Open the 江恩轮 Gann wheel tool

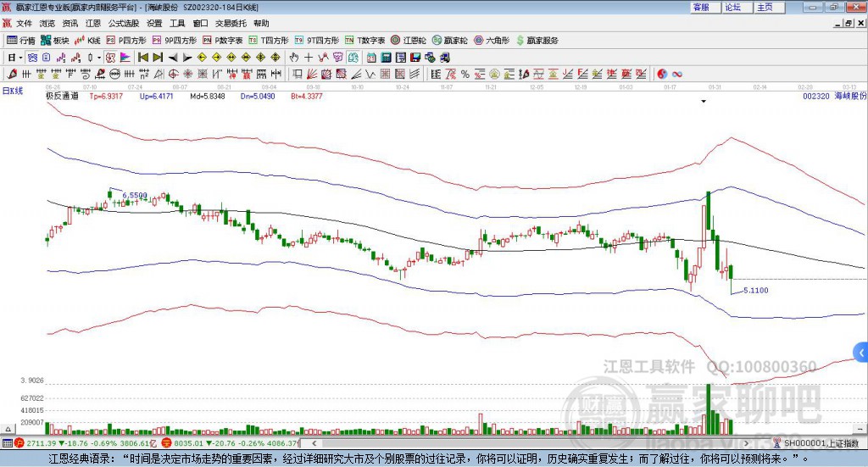coord(408,41)
